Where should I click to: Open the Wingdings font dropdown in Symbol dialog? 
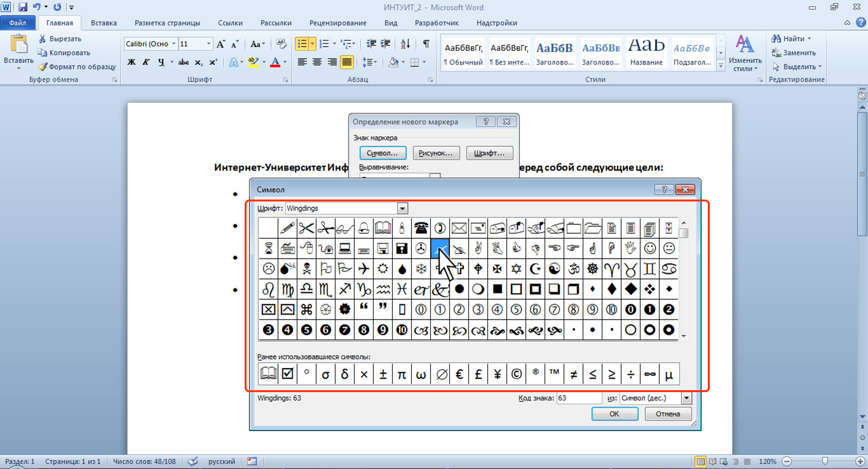pyautogui.click(x=402, y=208)
